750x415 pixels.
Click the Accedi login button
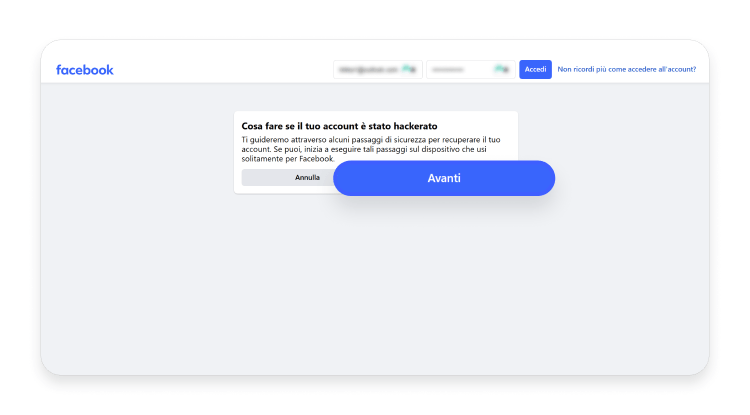(x=535, y=69)
